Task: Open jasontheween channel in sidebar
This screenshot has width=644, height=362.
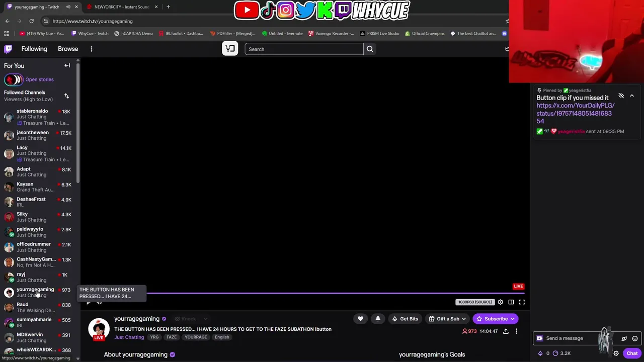Action: click(x=38, y=135)
